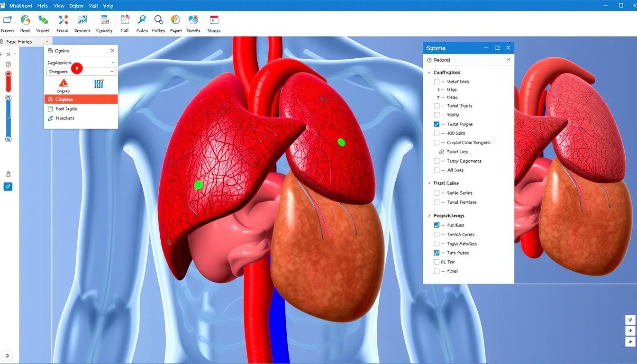637x364 pixels.
Task: Collapse the Coaffegites section
Action: pos(429,72)
